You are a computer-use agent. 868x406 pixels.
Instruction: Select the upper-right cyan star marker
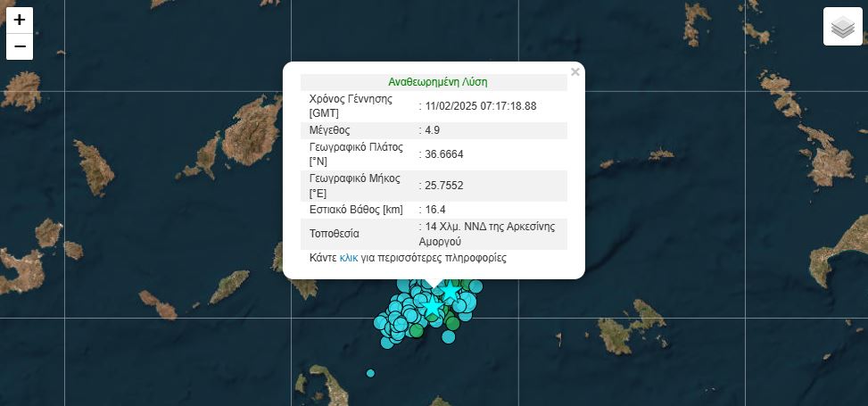click(451, 291)
